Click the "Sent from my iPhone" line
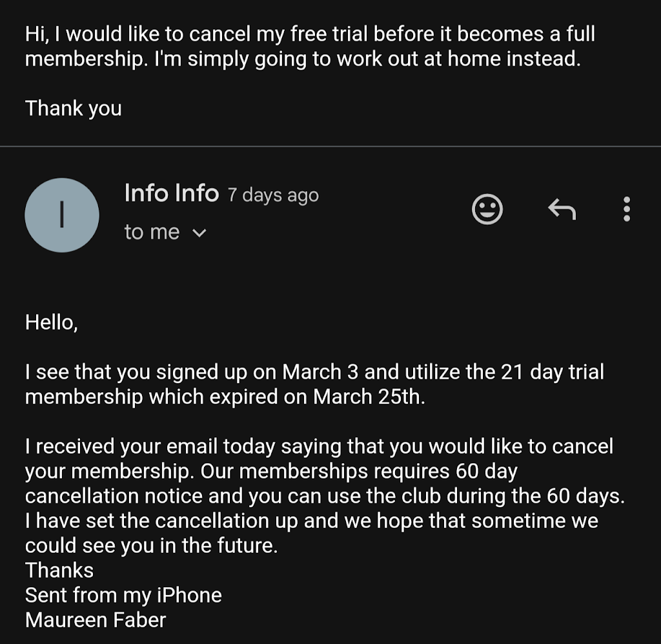Viewport: 661px width, 644px height. coord(123,595)
